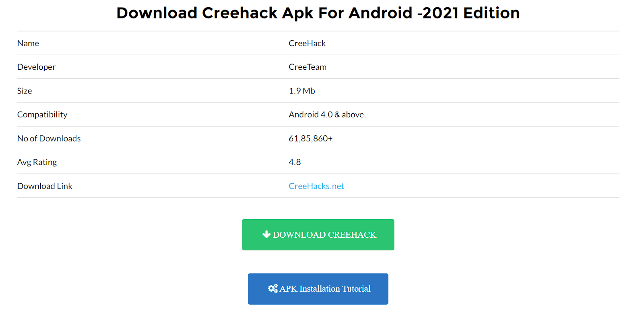Click the CreeHack name value
The width and height of the screenshot is (644, 311).
pos(307,43)
